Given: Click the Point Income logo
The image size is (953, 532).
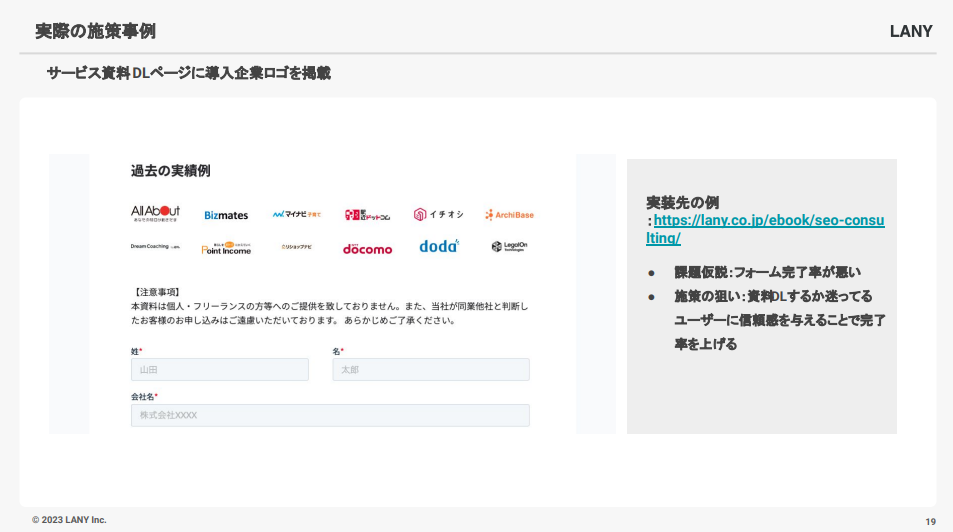Looking at the screenshot, I should 226,248.
